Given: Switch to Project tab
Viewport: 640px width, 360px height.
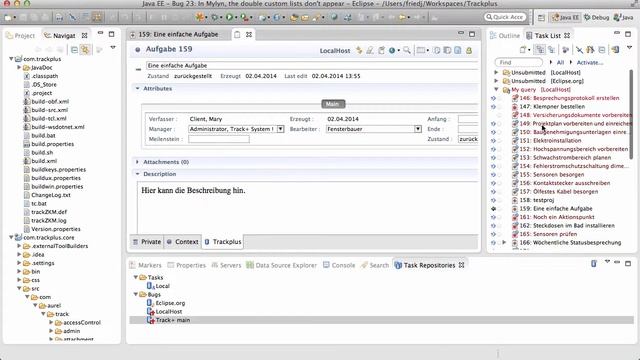Looking at the screenshot, I should coord(20,36).
